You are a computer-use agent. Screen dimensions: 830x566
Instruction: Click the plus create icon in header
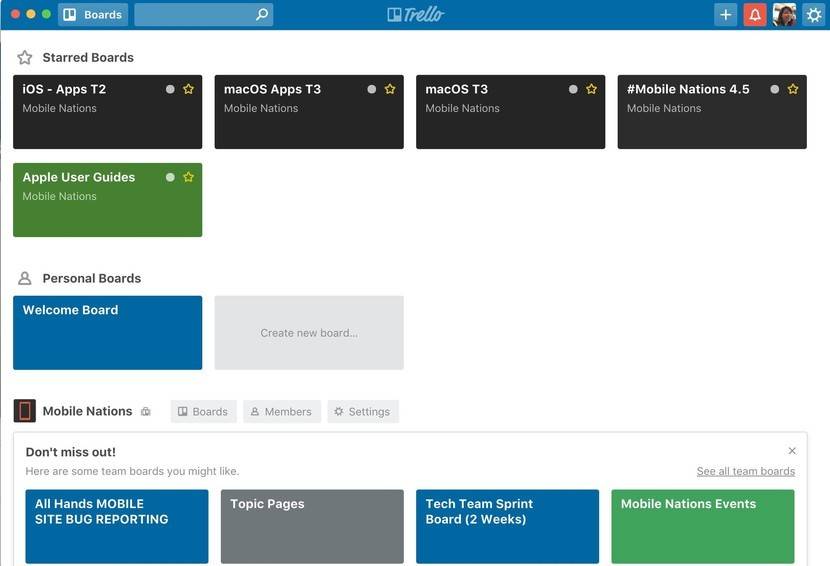click(726, 15)
